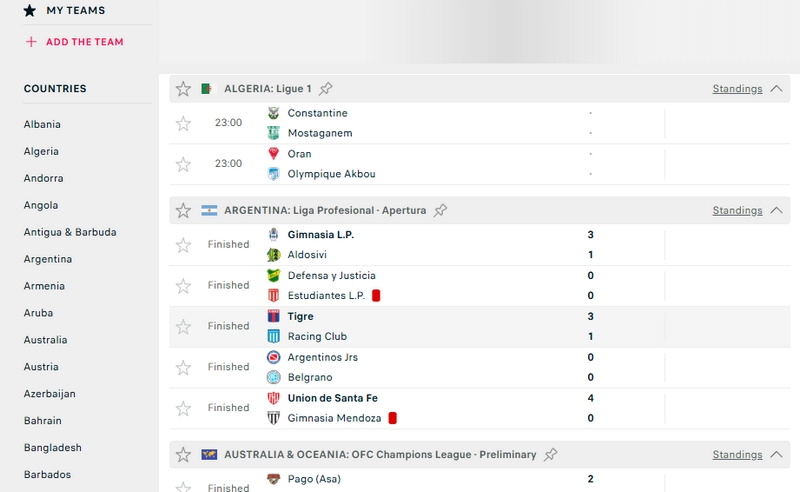
Task: Pin the OFC Champions League
Action: (x=551, y=455)
